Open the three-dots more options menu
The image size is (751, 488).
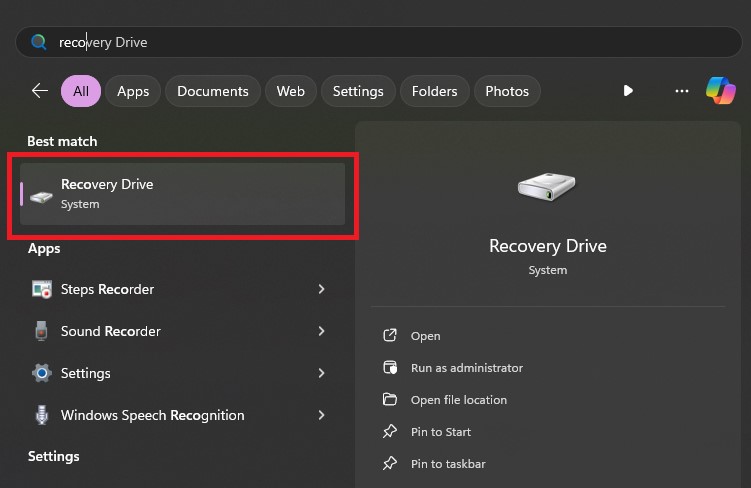click(x=682, y=91)
